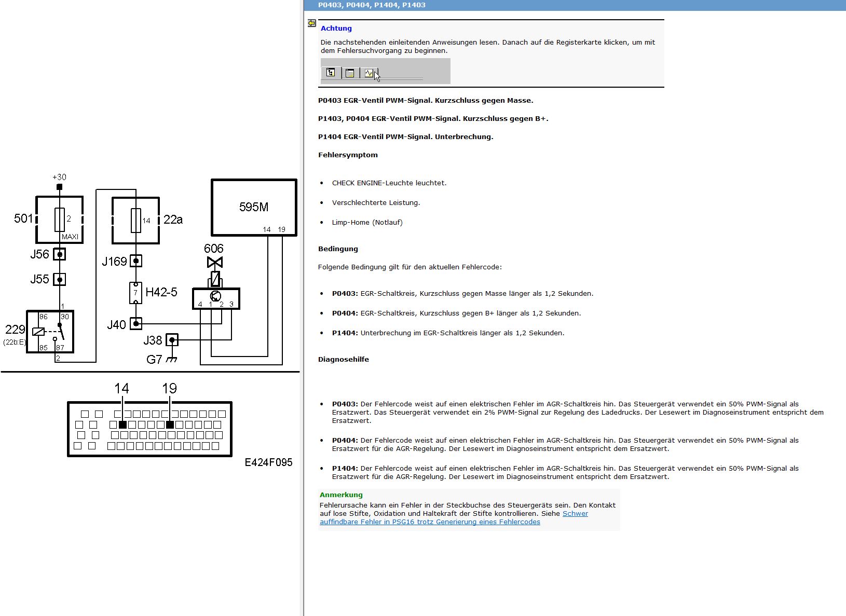Viewport: 846px width, 616px height.
Task: Open the 'Schwer auffindbare Fehler in PSG16' link
Action: [454, 518]
